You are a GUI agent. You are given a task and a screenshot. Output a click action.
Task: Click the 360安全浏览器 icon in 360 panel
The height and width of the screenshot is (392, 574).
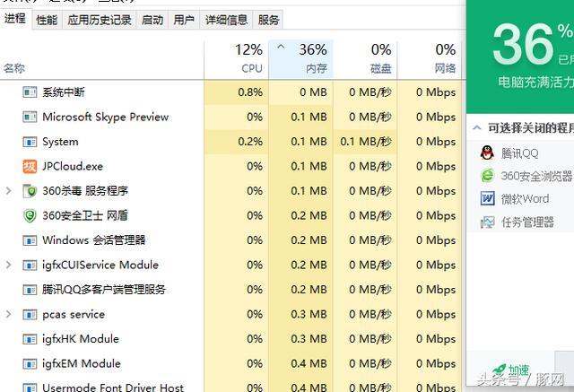pos(487,176)
